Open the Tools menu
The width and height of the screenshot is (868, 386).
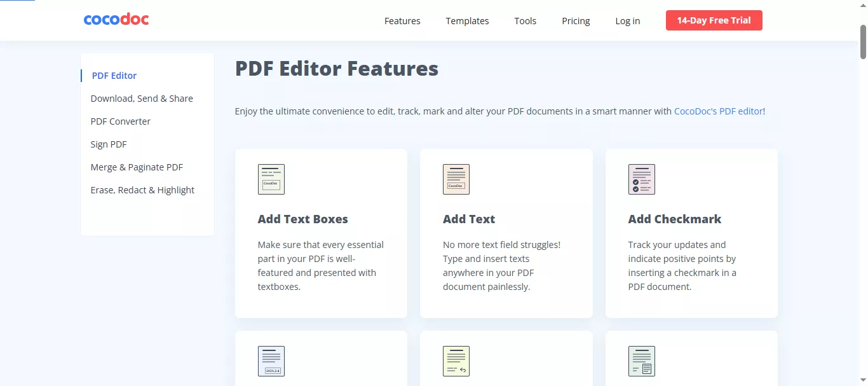[525, 20]
